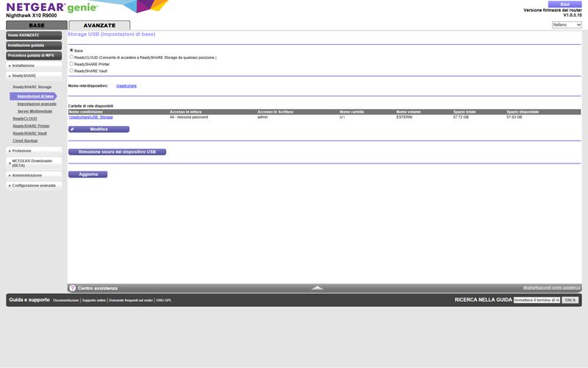
Task: Click the 'Storage USB (Impostazioni di base)' heading
Action: [x=112, y=34]
